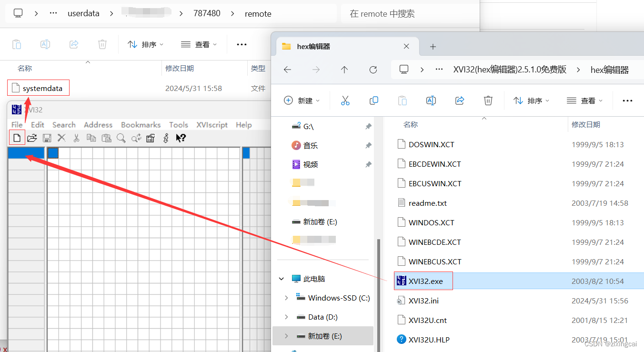
Task: Open the 查看 dropdown in hex编辑器 window
Action: (585, 101)
